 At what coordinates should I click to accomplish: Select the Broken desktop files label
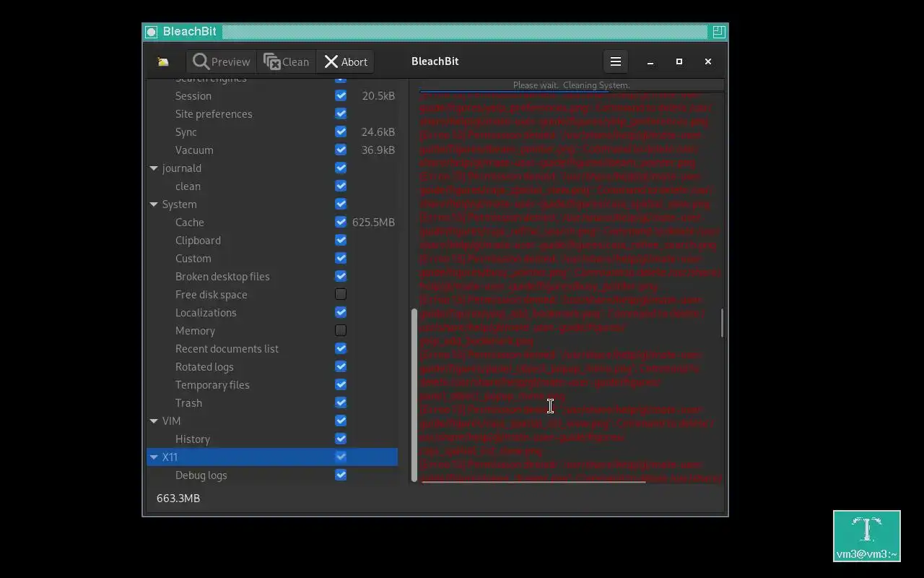[x=222, y=277]
